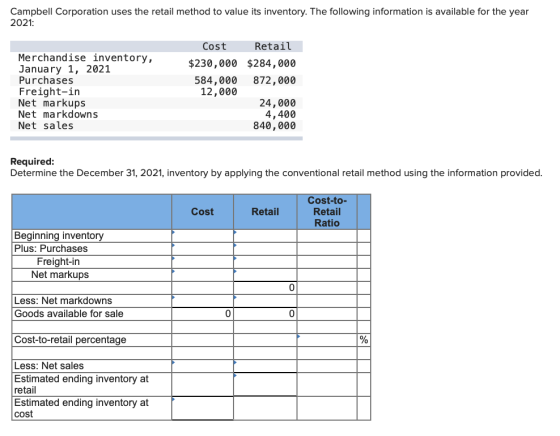Select Freight-in Cost input cell

tap(202, 262)
